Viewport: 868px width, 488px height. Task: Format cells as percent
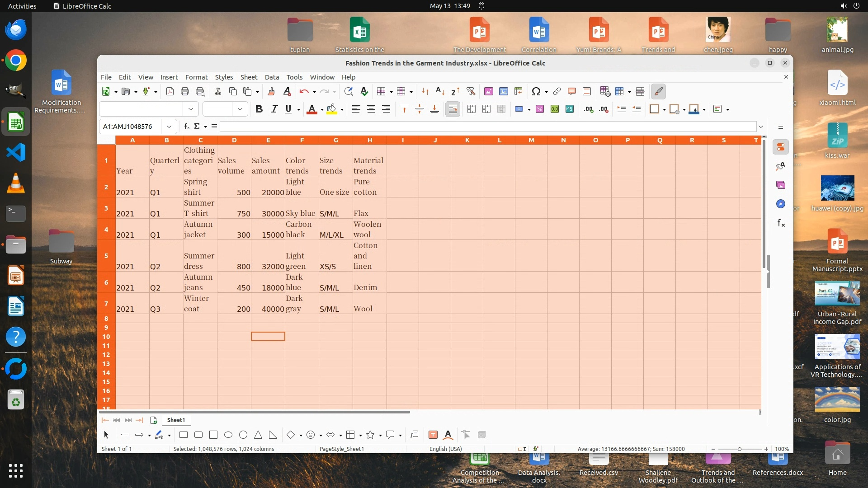540,109
